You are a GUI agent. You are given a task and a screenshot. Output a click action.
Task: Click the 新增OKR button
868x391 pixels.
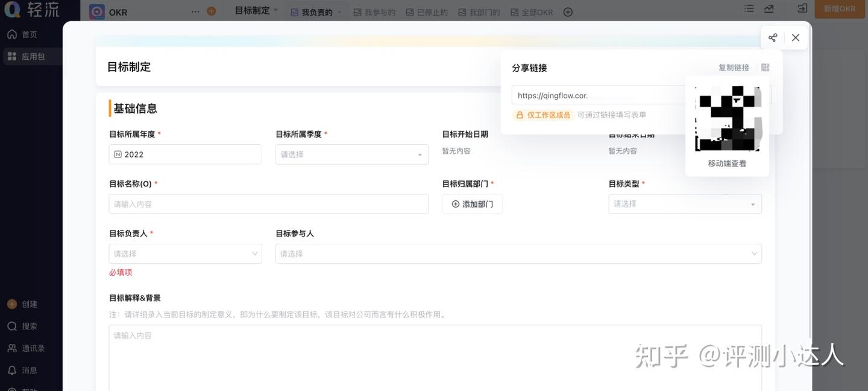point(839,9)
